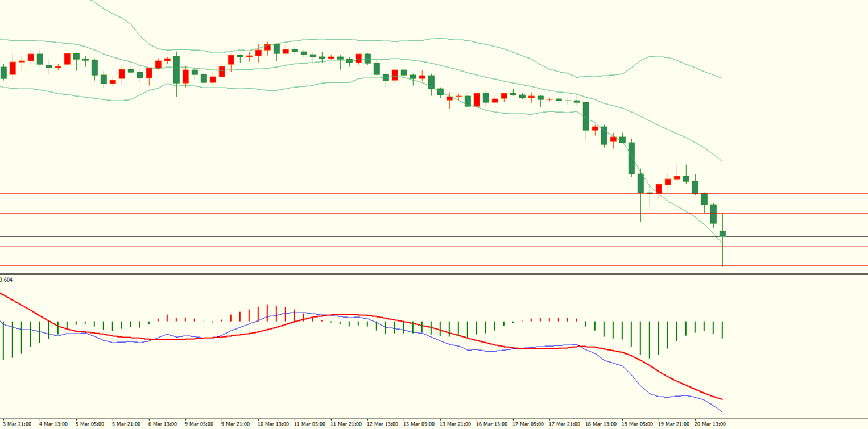Click the 6 Mar 13:00 time label
Viewport: 868px width, 429px height.
164,424
